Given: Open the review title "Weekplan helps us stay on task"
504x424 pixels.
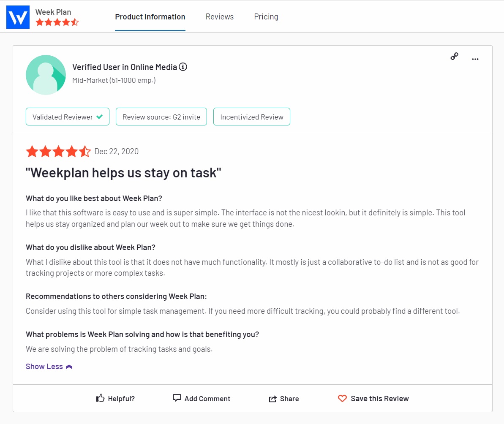Looking at the screenshot, I should 123,173.
